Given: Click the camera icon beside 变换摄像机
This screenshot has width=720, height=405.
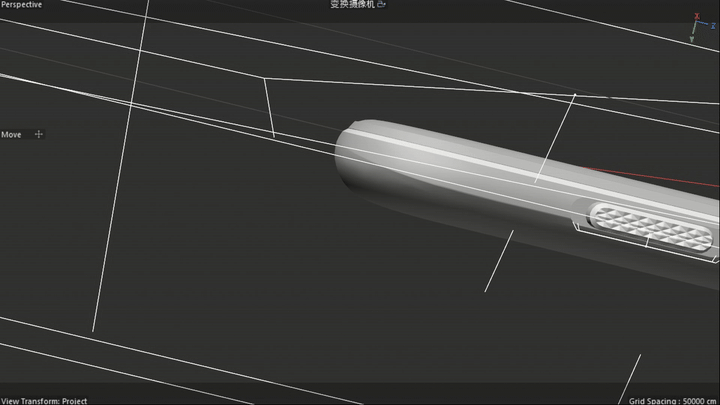Looking at the screenshot, I should pyautogui.click(x=381, y=5).
